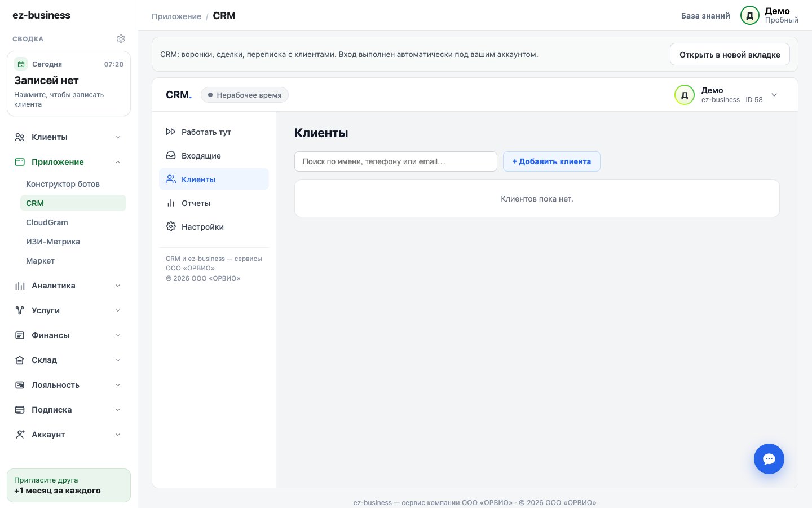Viewport: 812px width, 508px height.
Task: Click the bar chart icon beside Отчеты
Action: coord(171,203)
